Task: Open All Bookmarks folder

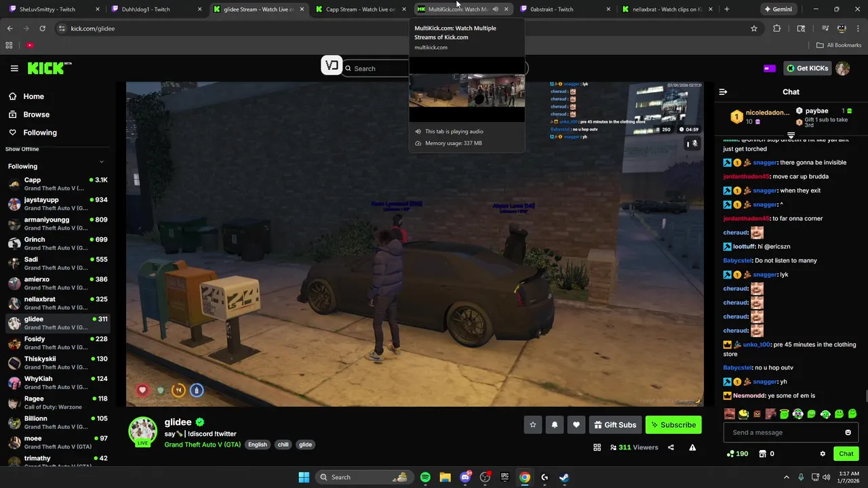Action: pos(839,45)
